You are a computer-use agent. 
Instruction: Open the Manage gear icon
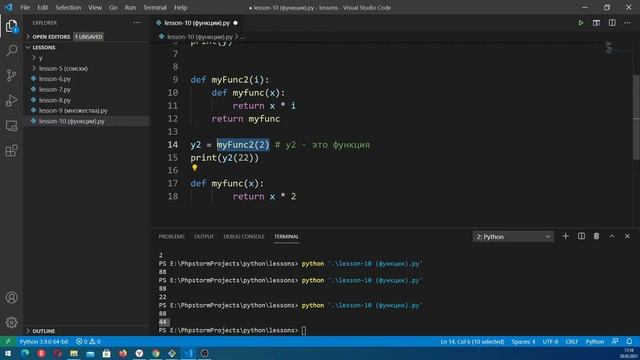click(x=11, y=322)
